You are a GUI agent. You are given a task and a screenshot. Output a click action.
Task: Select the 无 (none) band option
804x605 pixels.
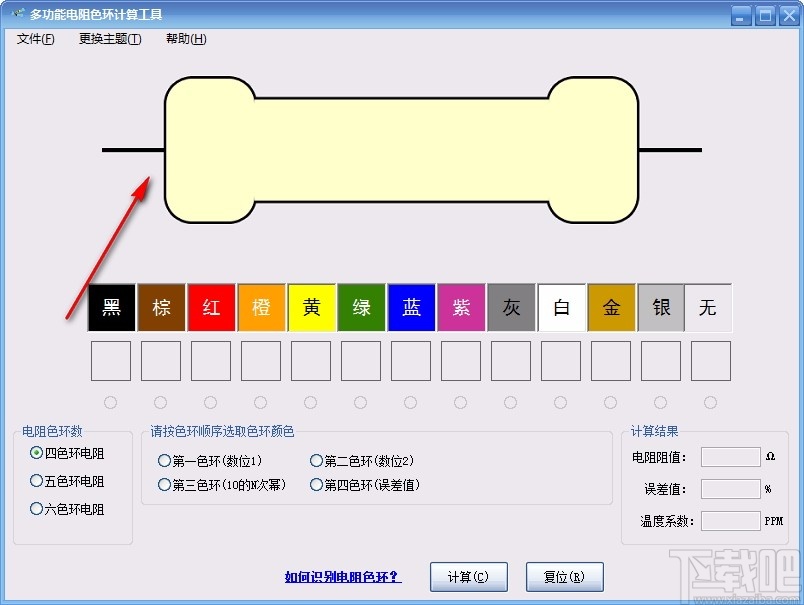(x=710, y=308)
